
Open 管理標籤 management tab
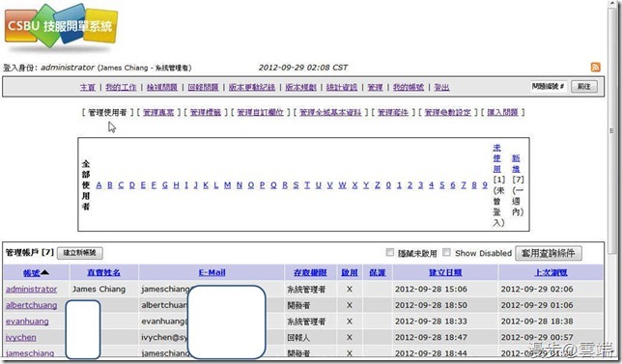pyautogui.click(x=206, y=112)
